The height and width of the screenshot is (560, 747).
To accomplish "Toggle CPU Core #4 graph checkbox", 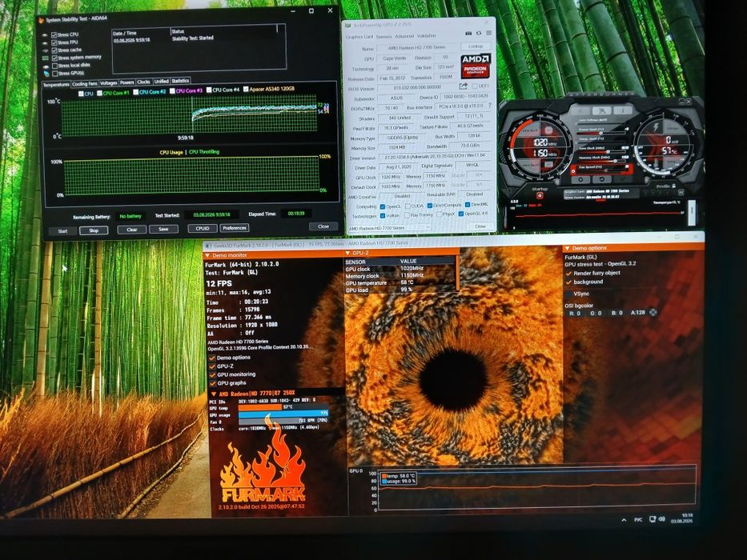I will point(209,90).
